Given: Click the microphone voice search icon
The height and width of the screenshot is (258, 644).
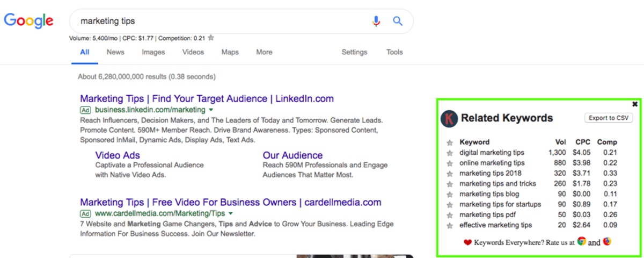Looking at the screenshot, I should (376, 21).
